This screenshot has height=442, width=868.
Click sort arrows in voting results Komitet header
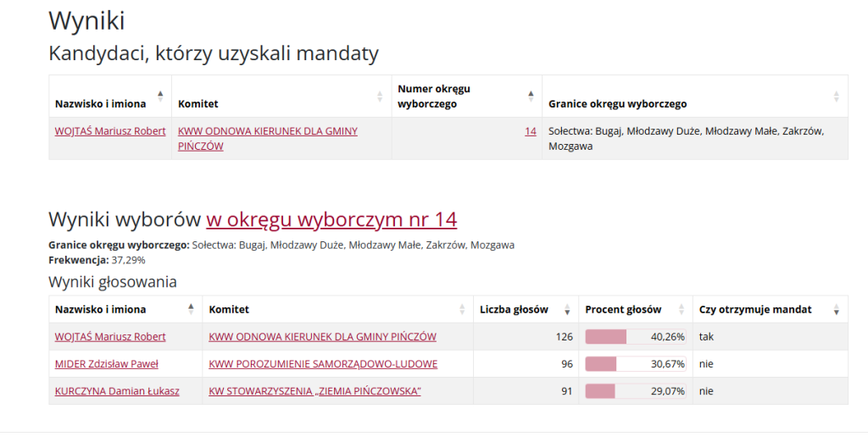(462, 309)
